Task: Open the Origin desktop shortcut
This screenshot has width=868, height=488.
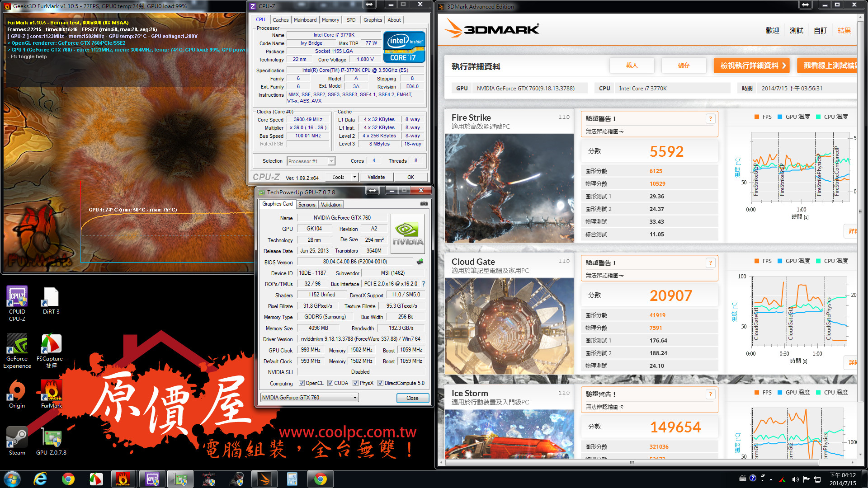Action: (17, 394)
